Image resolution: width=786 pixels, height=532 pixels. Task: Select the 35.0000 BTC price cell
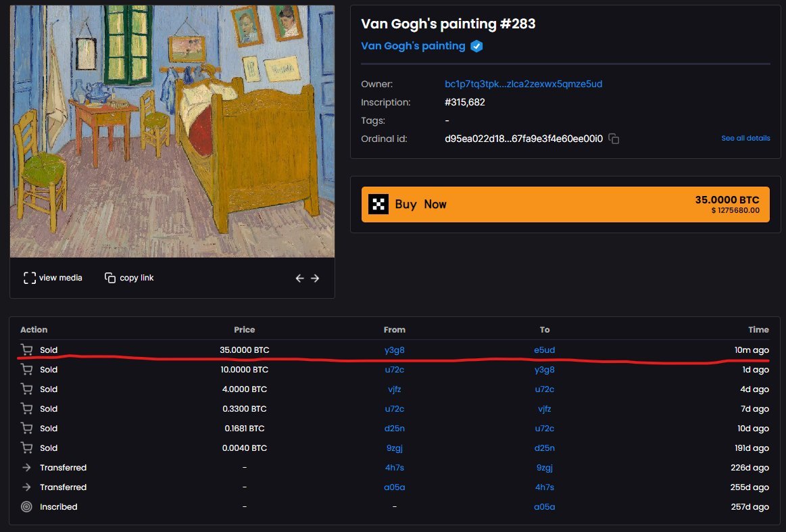[x=245, y=350]
